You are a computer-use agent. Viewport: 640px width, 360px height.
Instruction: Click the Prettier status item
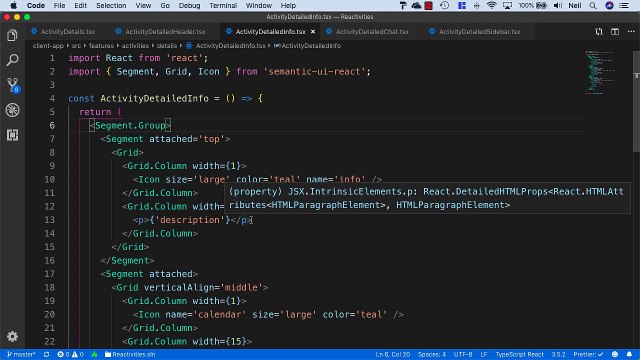588,354
